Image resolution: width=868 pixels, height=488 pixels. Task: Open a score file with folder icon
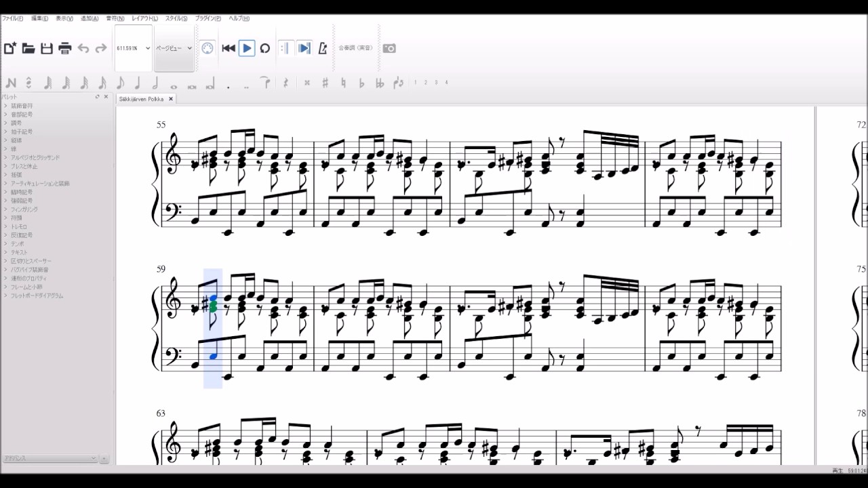[28, 48]
